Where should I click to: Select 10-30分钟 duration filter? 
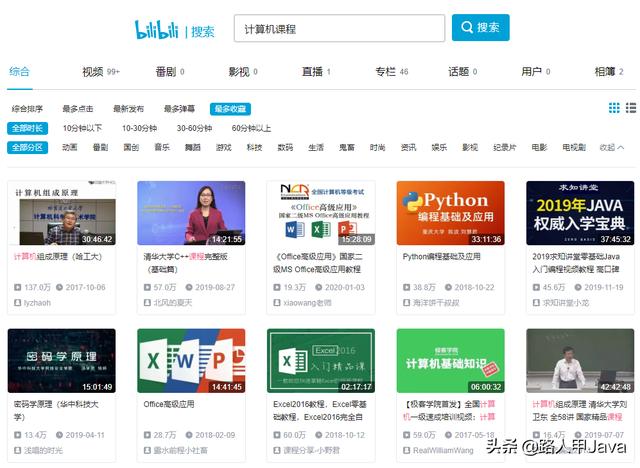(139, 128)
